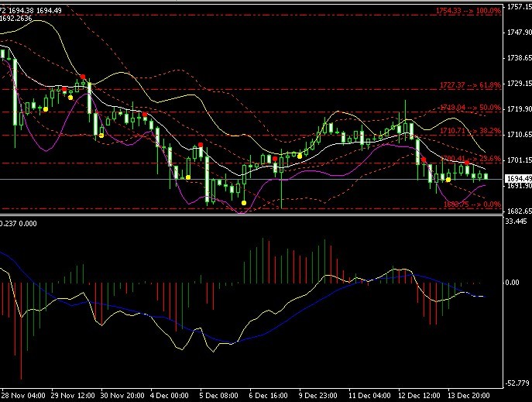Select the 0.00 indicator zero level label
This screenshot has height=402, width=532.
tap(512, 283)
